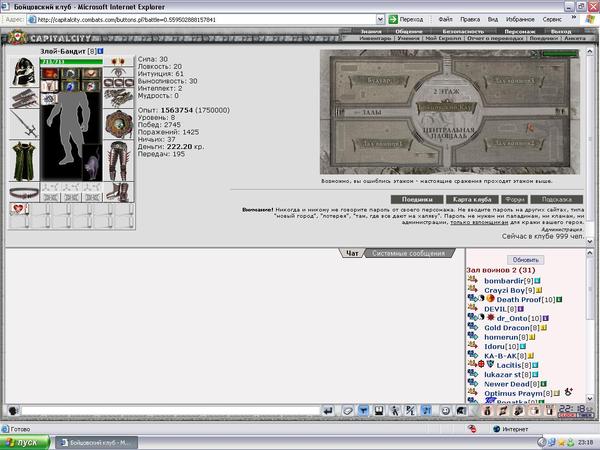
Task: Click the Подсказка button
Action: tap(557, 199)
